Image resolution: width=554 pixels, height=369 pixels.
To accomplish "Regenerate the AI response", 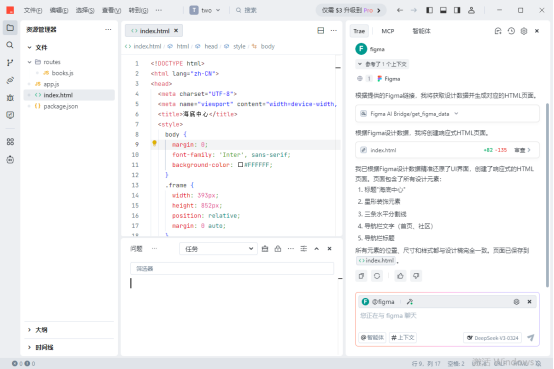I will pos(377,276).
